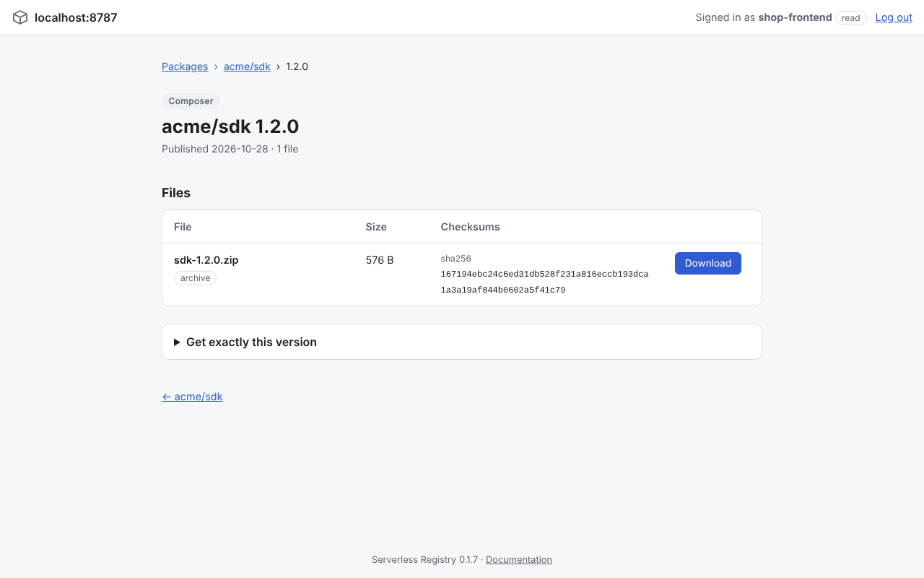The image size is (924, 578).
Task: Click the "acme/sdk 1.2.0" page heading
Action: [x=230, y=126]
